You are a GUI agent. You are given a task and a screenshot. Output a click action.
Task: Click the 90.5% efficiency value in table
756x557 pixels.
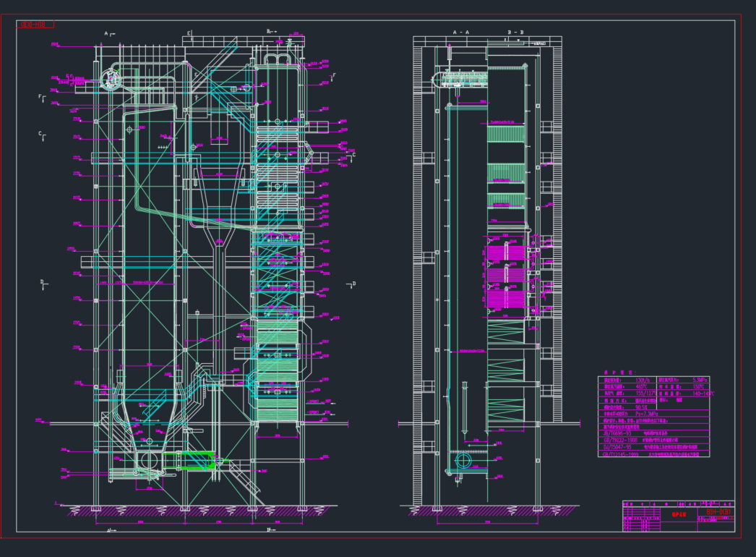[641, 407]
